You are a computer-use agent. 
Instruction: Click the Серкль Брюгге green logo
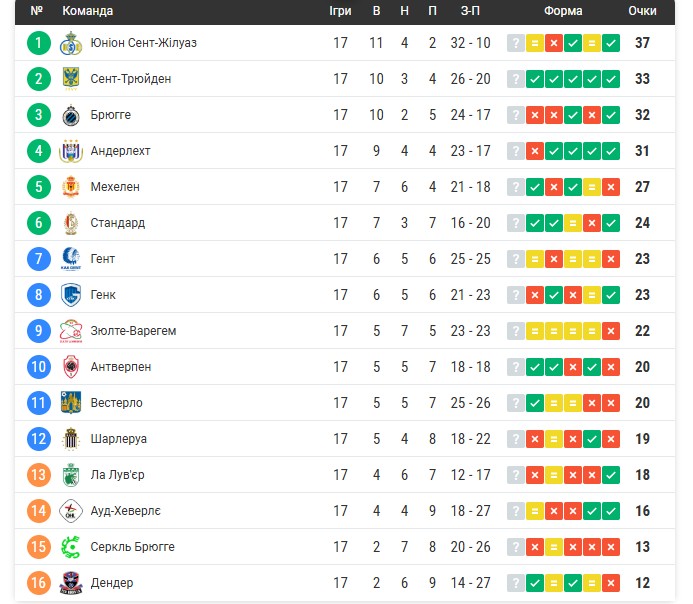[70, 547]
